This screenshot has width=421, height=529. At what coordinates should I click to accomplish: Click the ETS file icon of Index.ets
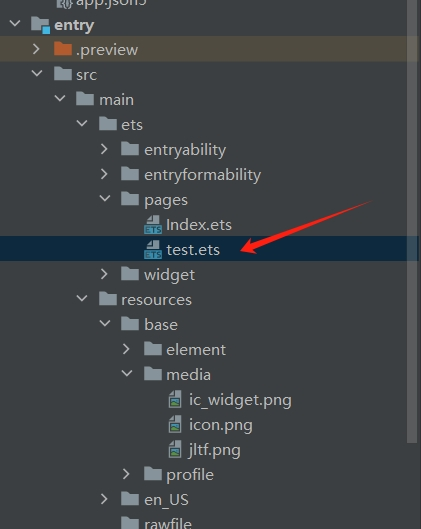pos(153,225)
